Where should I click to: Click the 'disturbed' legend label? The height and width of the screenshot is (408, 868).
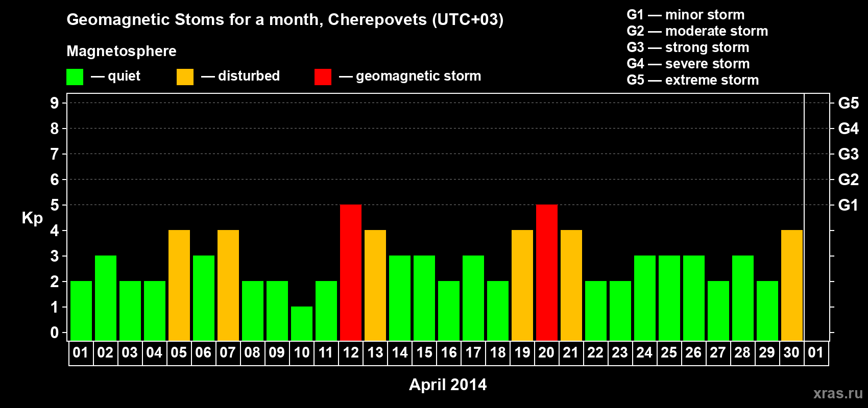pyautogui.click(x=249, y=76)
